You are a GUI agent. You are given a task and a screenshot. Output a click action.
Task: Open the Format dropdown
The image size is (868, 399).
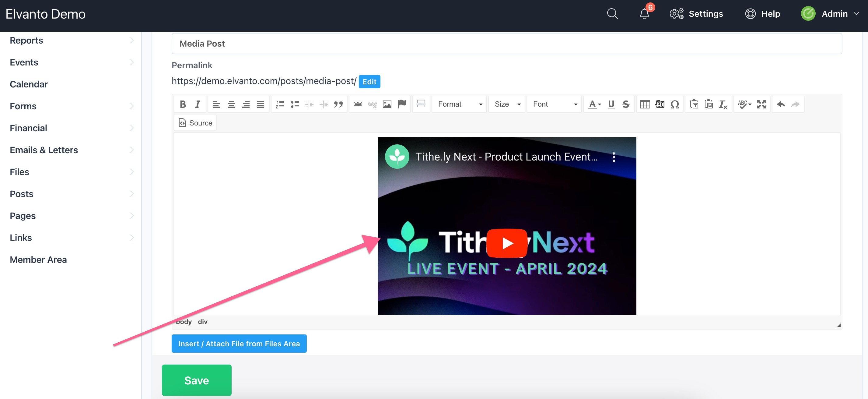click(x=459, y=104)
